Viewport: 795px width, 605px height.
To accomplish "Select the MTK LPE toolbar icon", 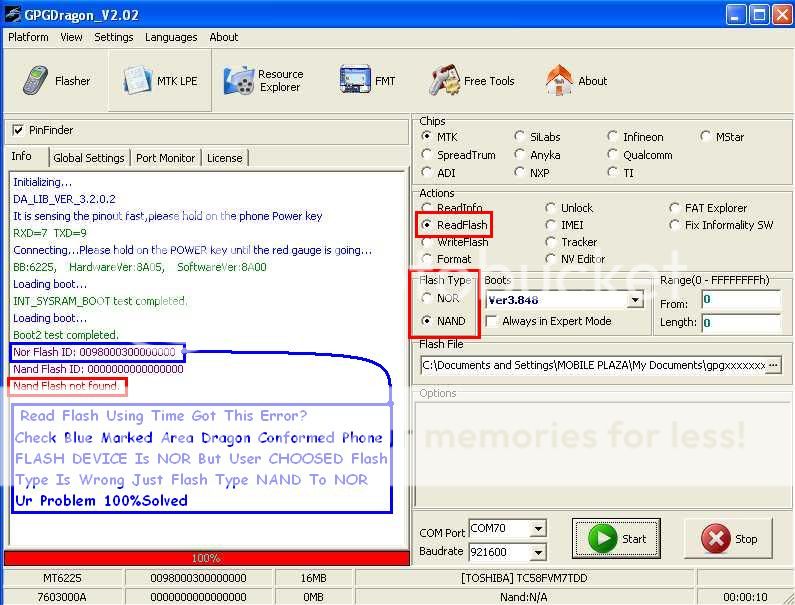I will pos(161,81).
